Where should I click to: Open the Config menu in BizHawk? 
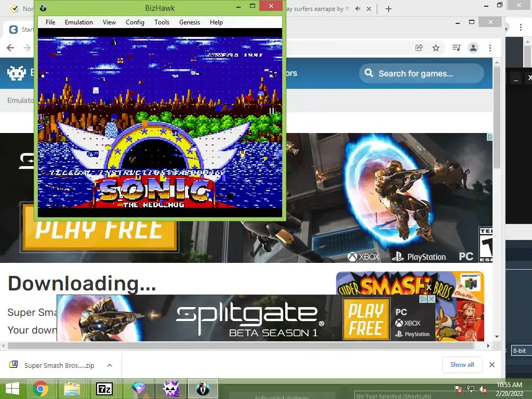coord(135,22)
